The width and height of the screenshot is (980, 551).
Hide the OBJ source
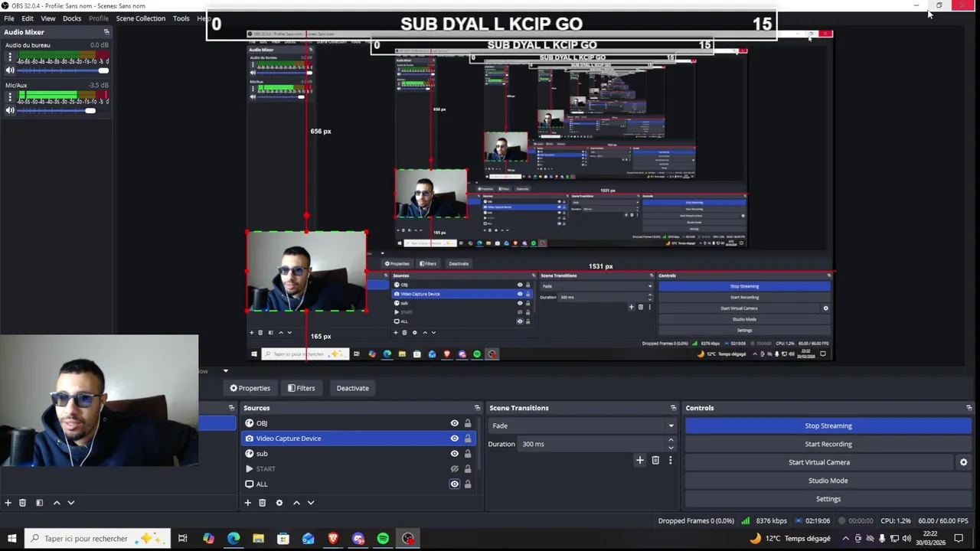point(455,423)
